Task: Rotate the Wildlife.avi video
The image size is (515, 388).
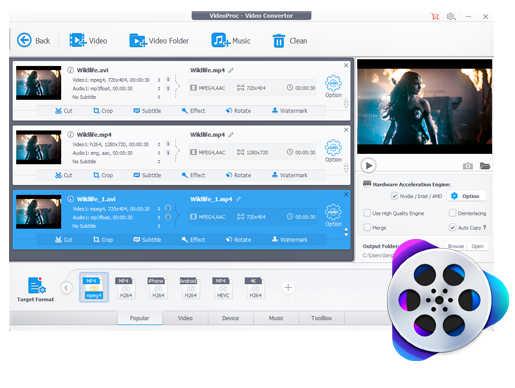Action: pyautogui.click(x=238, y=111)
